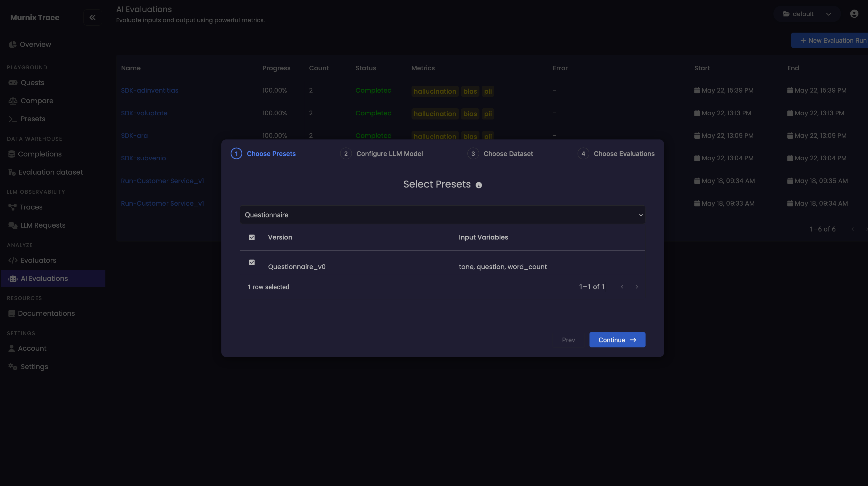Click the Prev button
Viewport: 868px width, 486px height.
pos(568,340)
